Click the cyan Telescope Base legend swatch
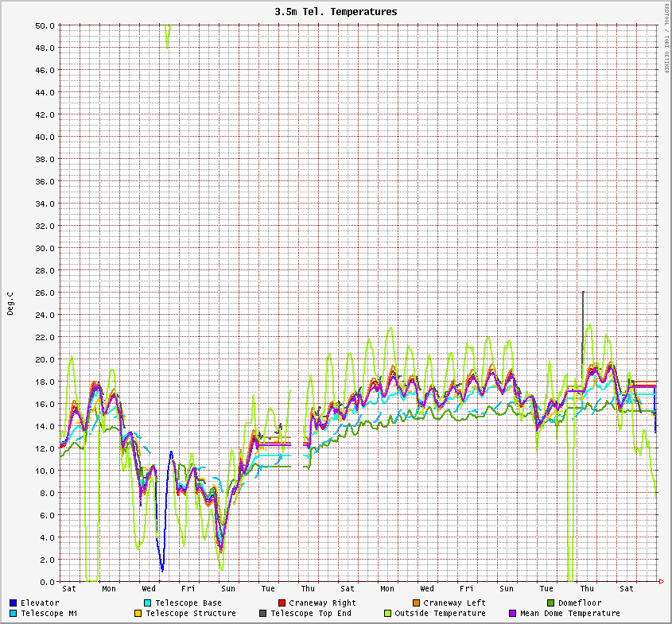This screenshot has width=672, height=624. coord(148,603)
